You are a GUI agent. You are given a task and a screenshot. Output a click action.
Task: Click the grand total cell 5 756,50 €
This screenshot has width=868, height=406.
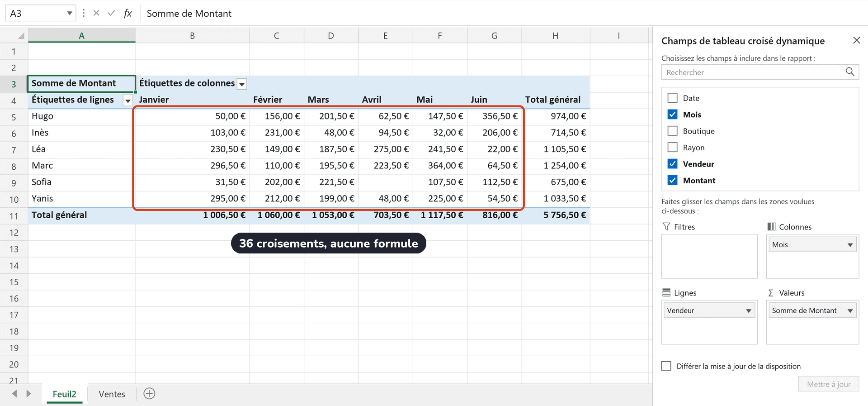coord(556,215)
